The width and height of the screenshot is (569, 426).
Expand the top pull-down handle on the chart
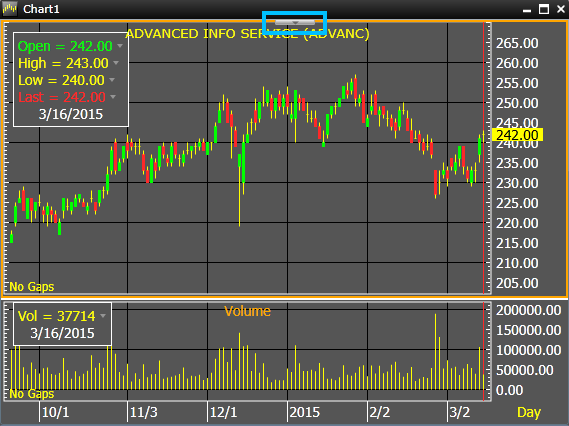(295, 22)
